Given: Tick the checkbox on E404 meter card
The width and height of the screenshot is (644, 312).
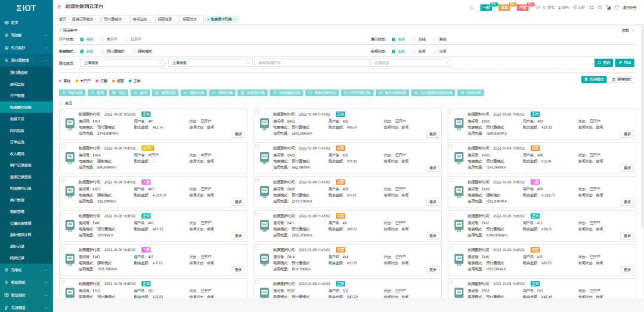Looking at the screenshot, I should [x=61, y=146].
